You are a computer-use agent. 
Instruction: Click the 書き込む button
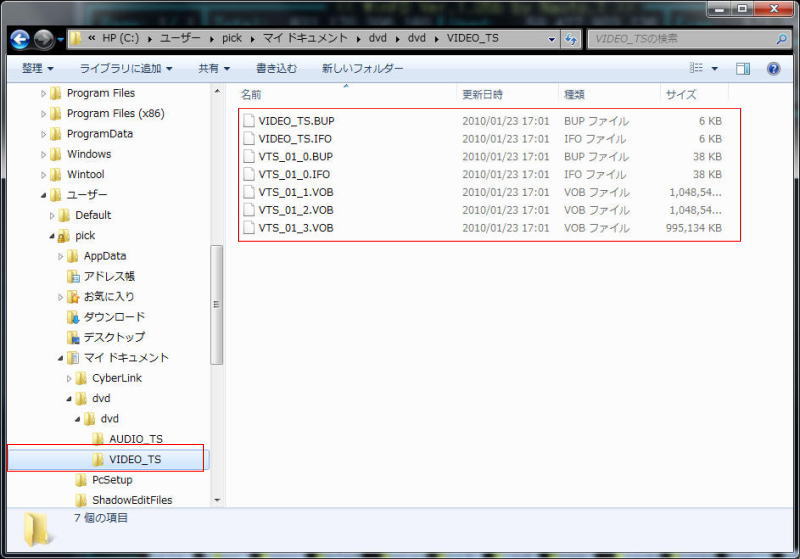pyautogui.click(x=276, y=68)
